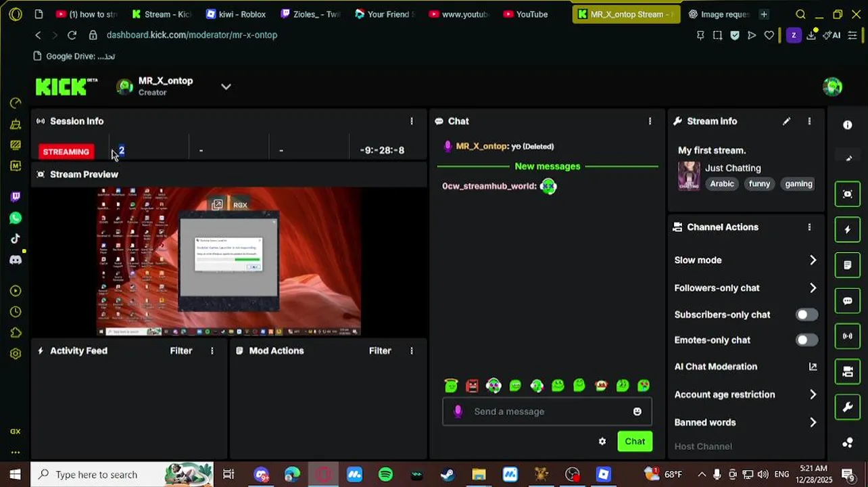
Task: Open TikTok in the browser sidebar
Action: click(x=16, y=239)
